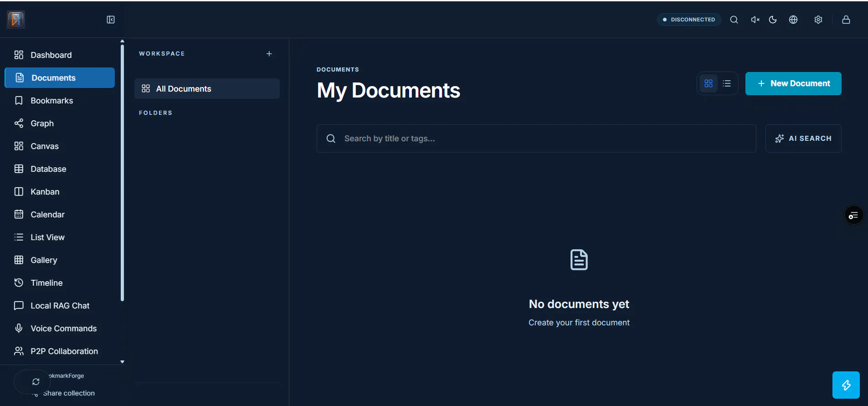The height and width of the screenshot is (406, 868).
Task: Toggle the muted sound icon
Action: coord(755,20)
